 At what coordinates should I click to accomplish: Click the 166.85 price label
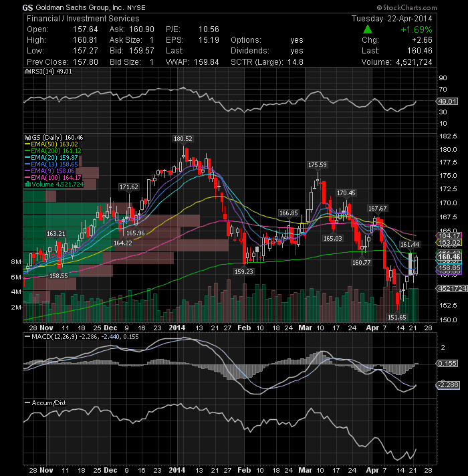[289, 213]
